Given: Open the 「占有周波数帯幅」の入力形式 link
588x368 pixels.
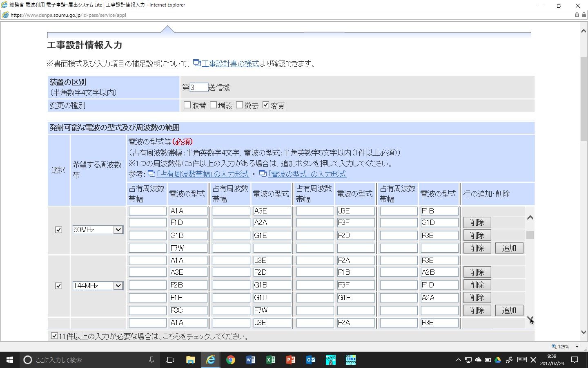Looking at the screenshot, I should pos(202,174).
